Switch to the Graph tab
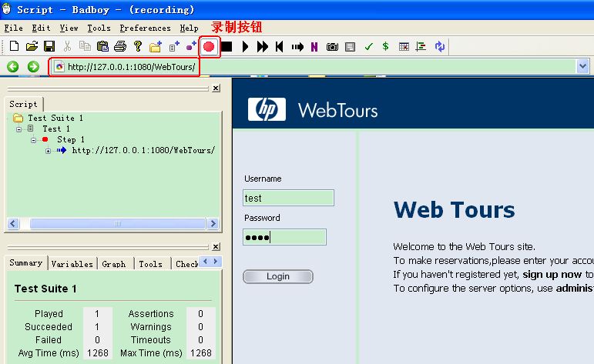594x364 pixels. [114, 264]
